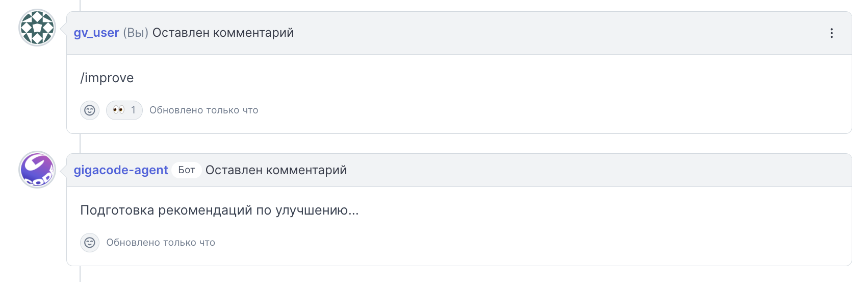The width and height of the screenshot is (868, 282).
Task: Click empty header area of gigacode-agent's comment
Action: pyautogui.click(x=597, y=170)
